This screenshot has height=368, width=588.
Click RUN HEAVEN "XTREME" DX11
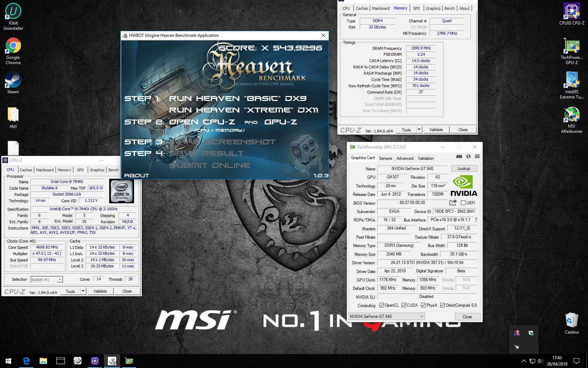pos(244,110)
